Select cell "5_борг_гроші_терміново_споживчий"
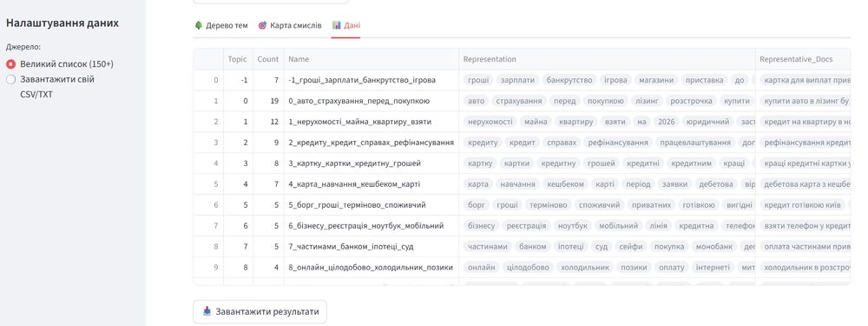 pos(372,205)
